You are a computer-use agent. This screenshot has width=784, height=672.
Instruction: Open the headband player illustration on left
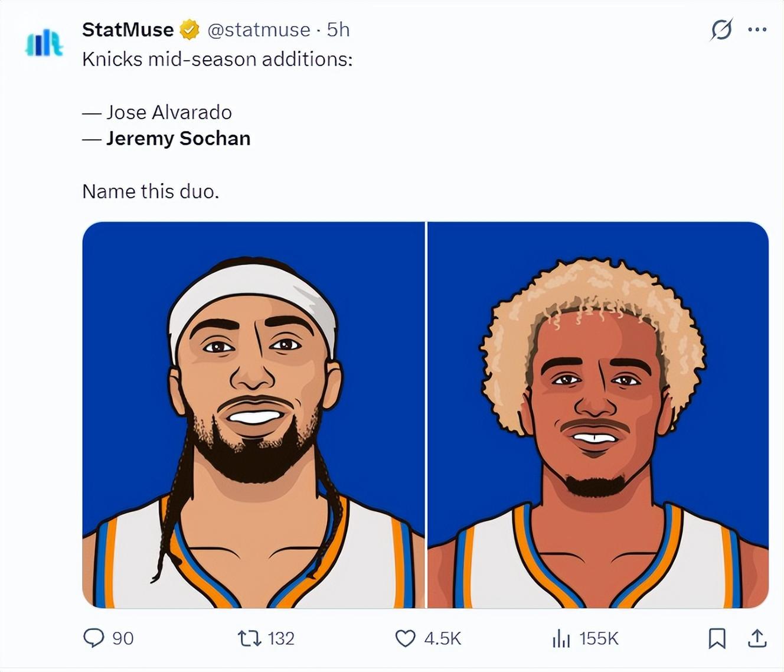pos(253,415)
